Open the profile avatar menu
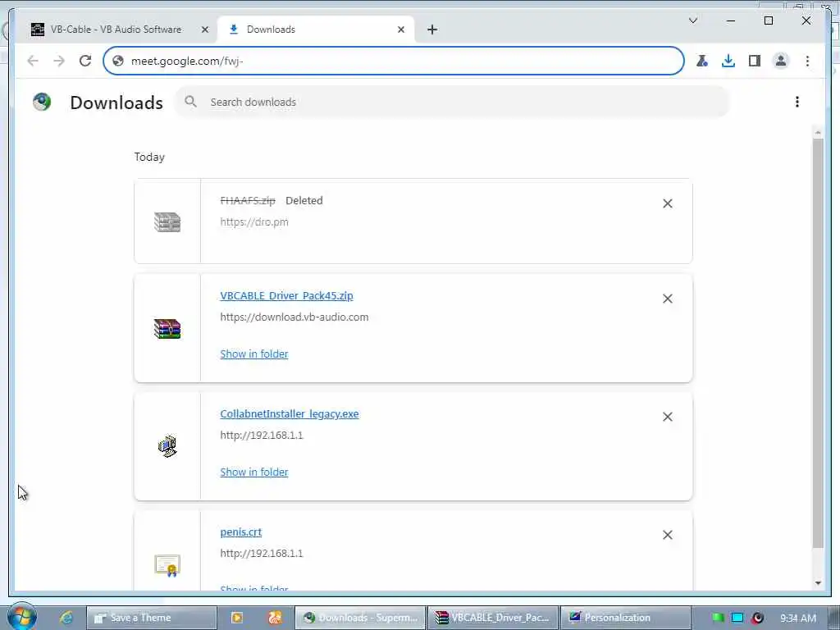This screenshot has height=630, width=840. 781,61
